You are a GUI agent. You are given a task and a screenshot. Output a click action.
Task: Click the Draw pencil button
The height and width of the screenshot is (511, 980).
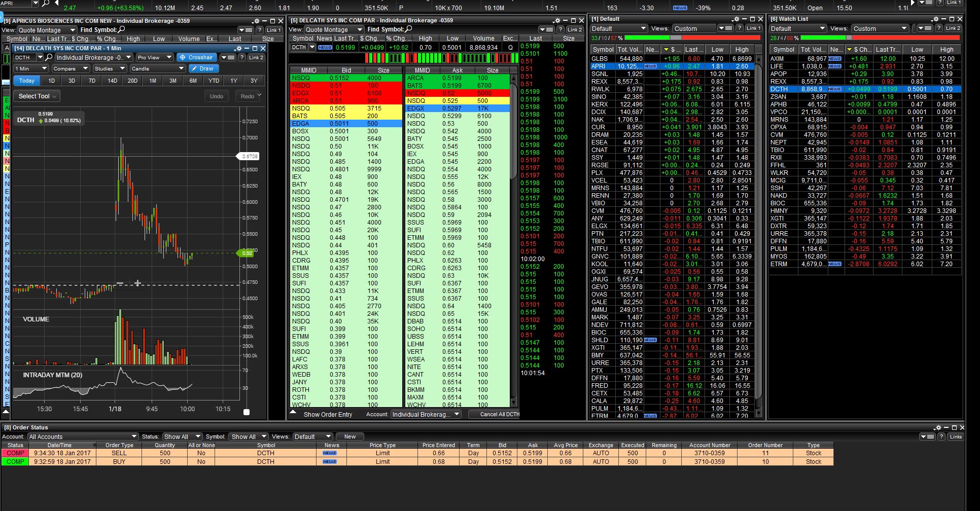(203, 69)
